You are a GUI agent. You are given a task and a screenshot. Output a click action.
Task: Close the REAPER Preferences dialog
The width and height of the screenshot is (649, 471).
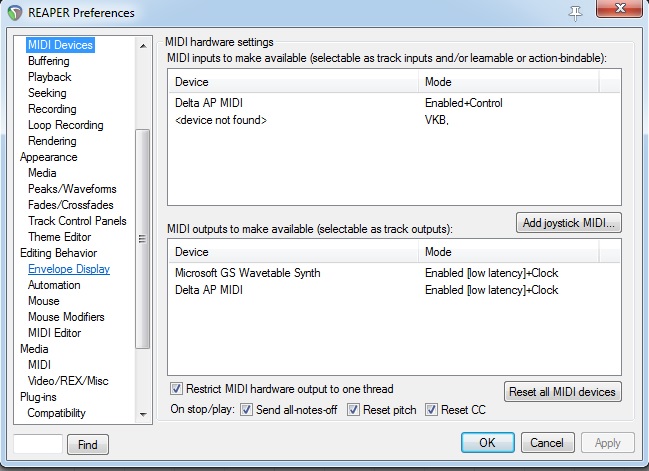click(619, 8)
